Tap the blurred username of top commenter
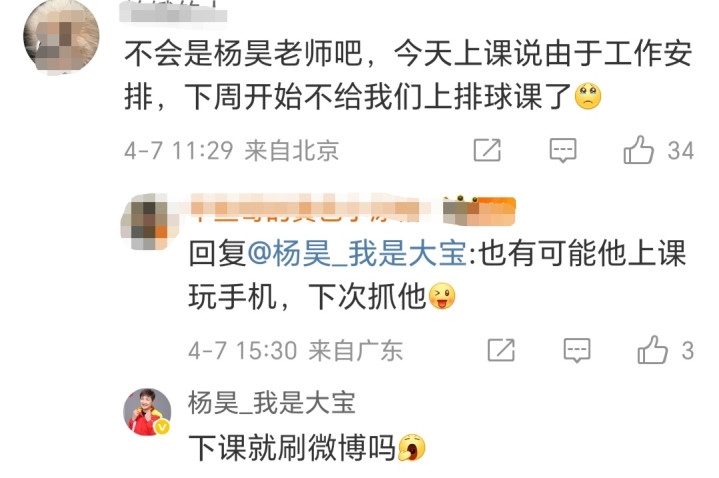Image resolution: width=719 pixels, height=478 pixels. 173,11
